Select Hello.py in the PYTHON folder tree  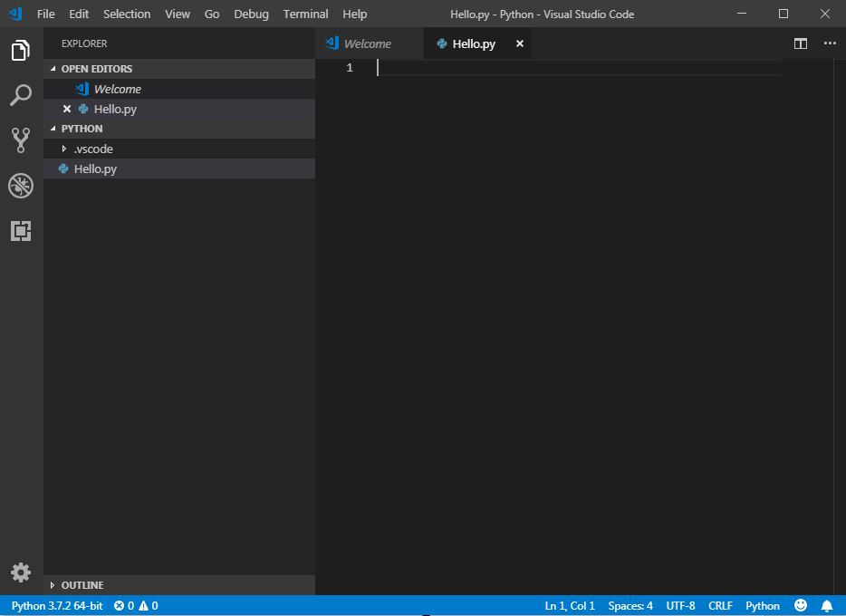(x=179, y=168)
